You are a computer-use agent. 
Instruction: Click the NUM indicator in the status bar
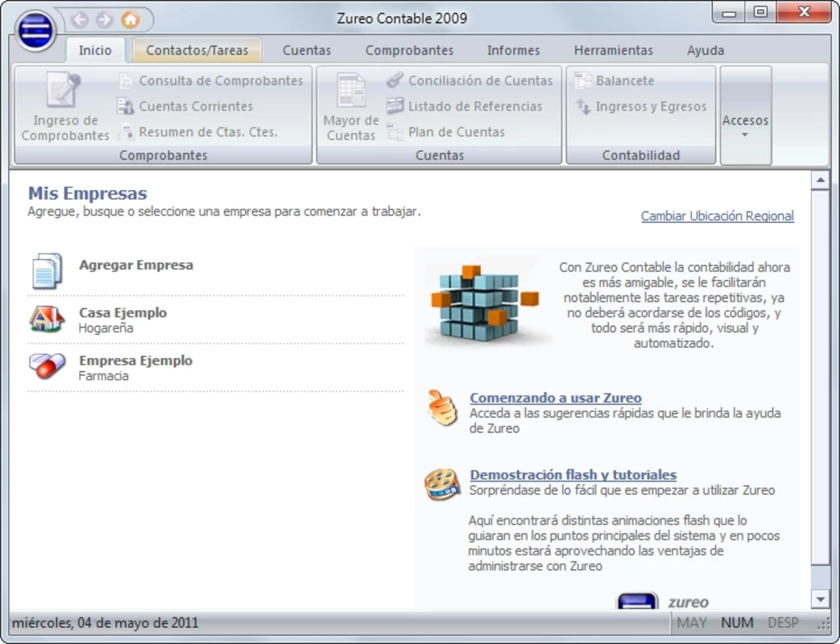(x=737, y=623)
